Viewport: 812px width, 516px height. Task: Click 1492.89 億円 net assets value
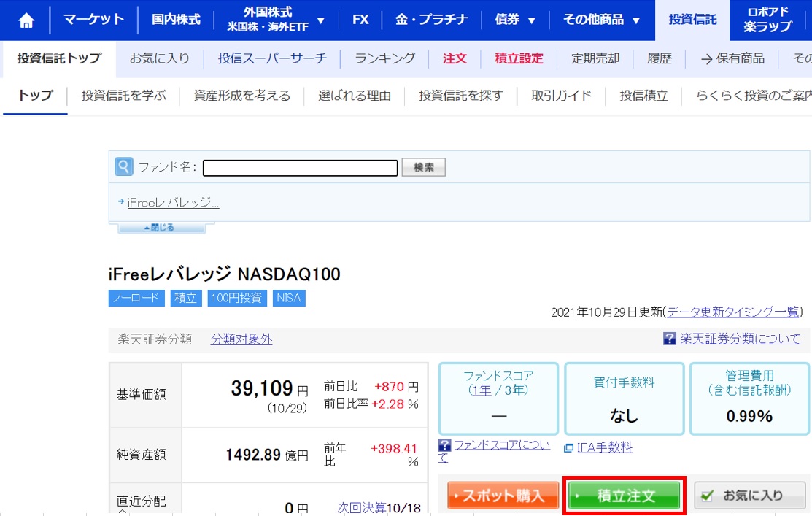(x=267, y=455)
